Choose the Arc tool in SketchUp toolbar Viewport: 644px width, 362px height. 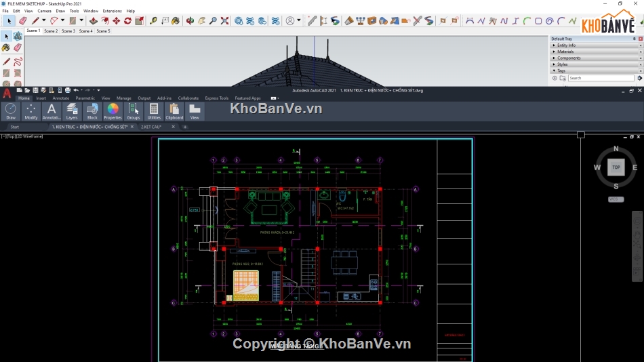[54, 20]
